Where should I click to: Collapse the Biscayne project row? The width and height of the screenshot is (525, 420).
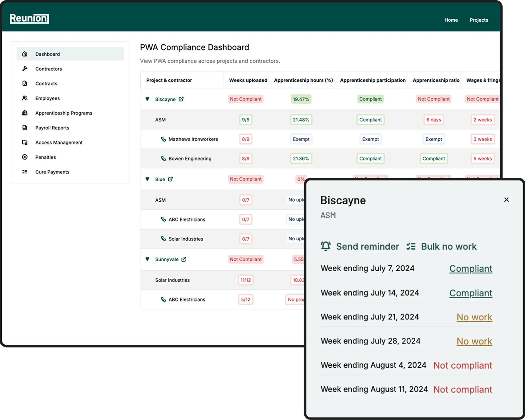[147, 99]
